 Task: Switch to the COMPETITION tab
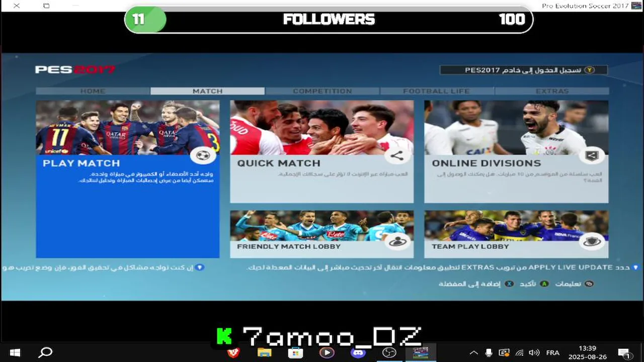(x=323, y=91)
